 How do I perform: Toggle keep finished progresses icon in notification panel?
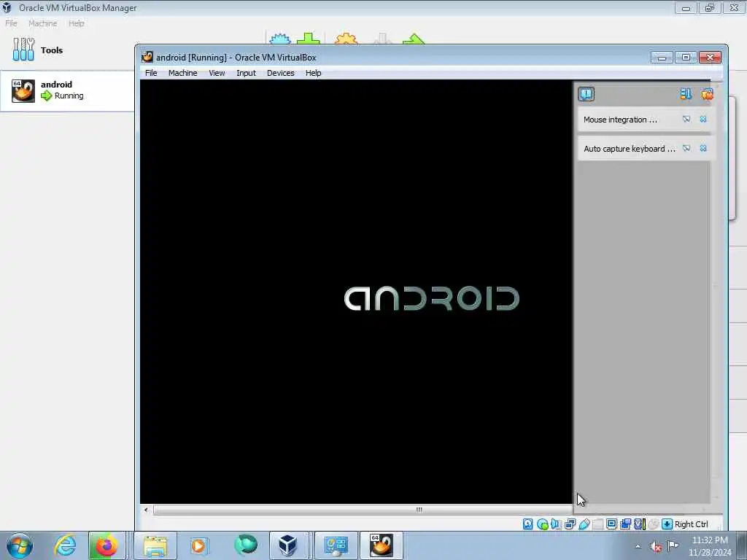tap(686, 94)
